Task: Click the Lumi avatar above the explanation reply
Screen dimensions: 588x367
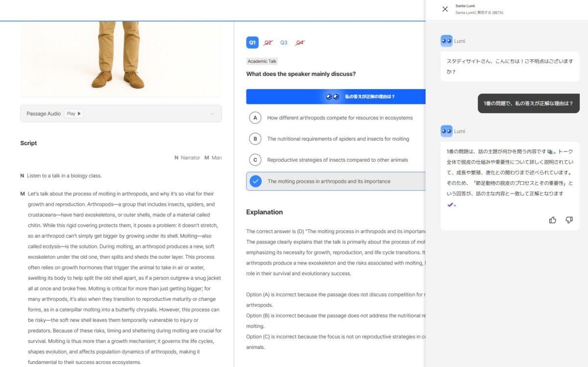Action: tap(446, 131)
